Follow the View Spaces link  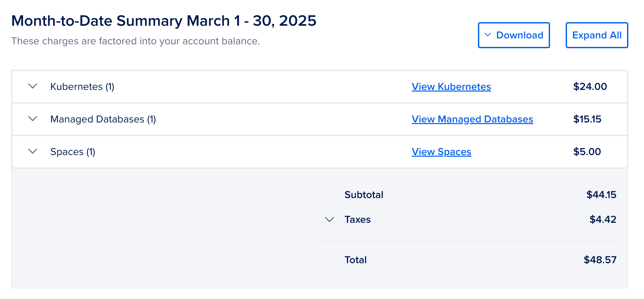coord(441,152)
